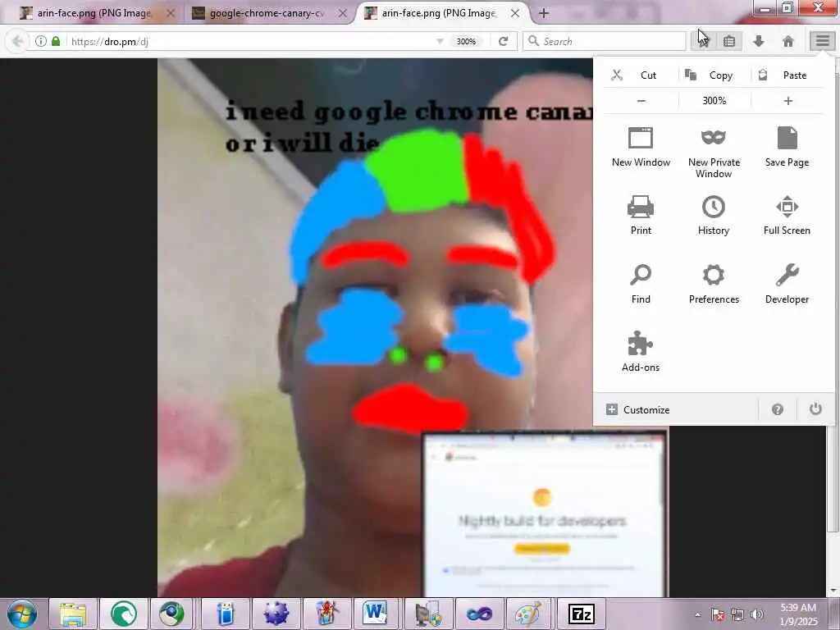Open the History panel
Image resolution: width=840 pixels, height=630 pixels.
point(714,216)
